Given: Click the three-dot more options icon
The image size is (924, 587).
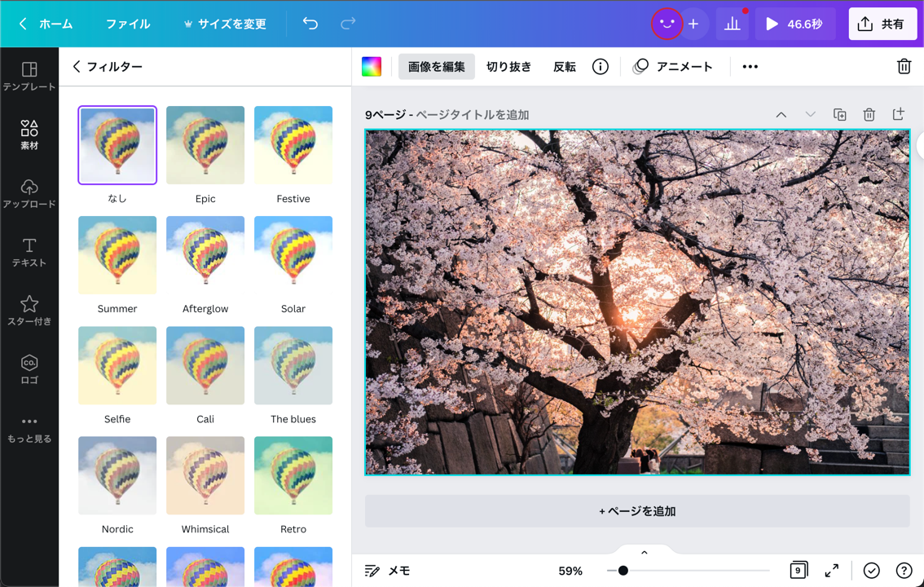Looking at the screenshot, I should [750, 67].
